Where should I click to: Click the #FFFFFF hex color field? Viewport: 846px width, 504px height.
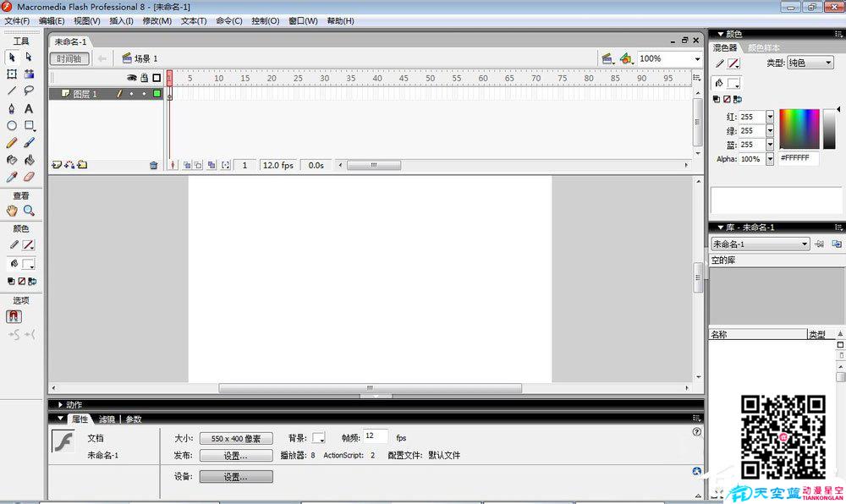point(799,158)
